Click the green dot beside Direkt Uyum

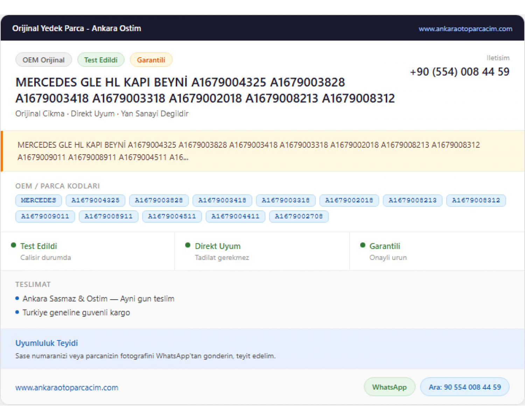pos(188,245)
